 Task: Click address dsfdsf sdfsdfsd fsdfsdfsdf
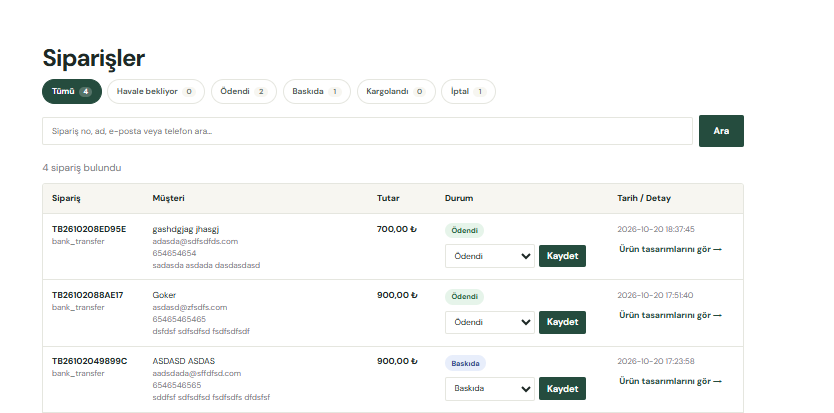201,331
